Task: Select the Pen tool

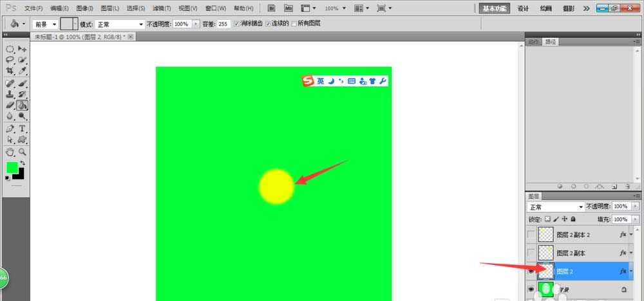Action: 10,129
